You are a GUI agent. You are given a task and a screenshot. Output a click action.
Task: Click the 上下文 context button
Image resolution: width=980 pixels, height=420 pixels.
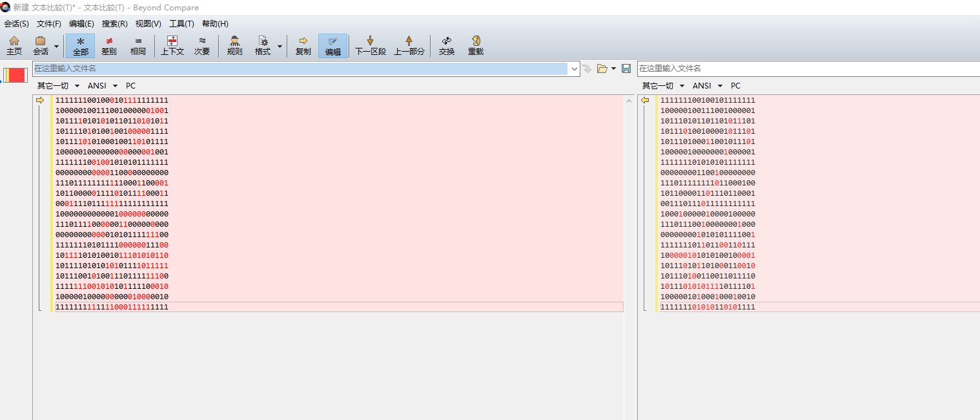click(172, 45)
